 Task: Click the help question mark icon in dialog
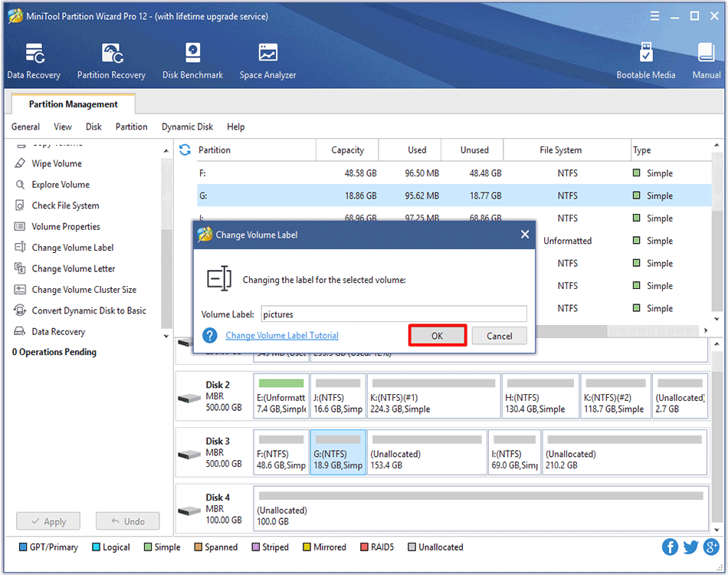tap(210, 335)
